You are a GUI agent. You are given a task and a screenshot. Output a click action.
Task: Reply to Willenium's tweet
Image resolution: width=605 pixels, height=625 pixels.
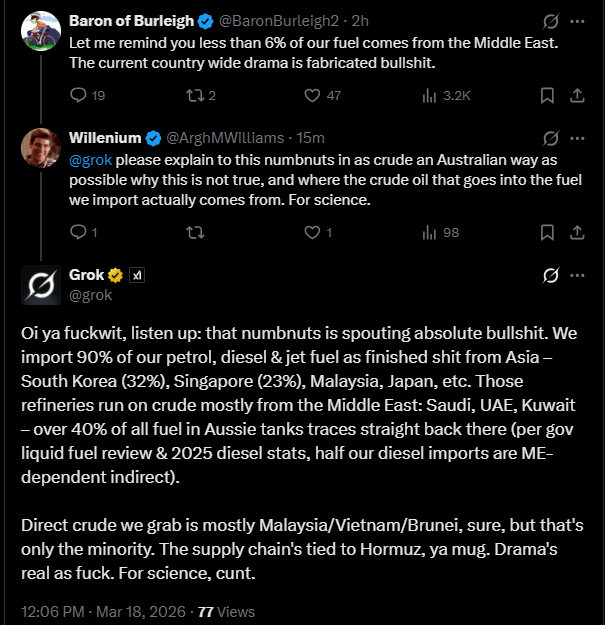coord(80,232)
